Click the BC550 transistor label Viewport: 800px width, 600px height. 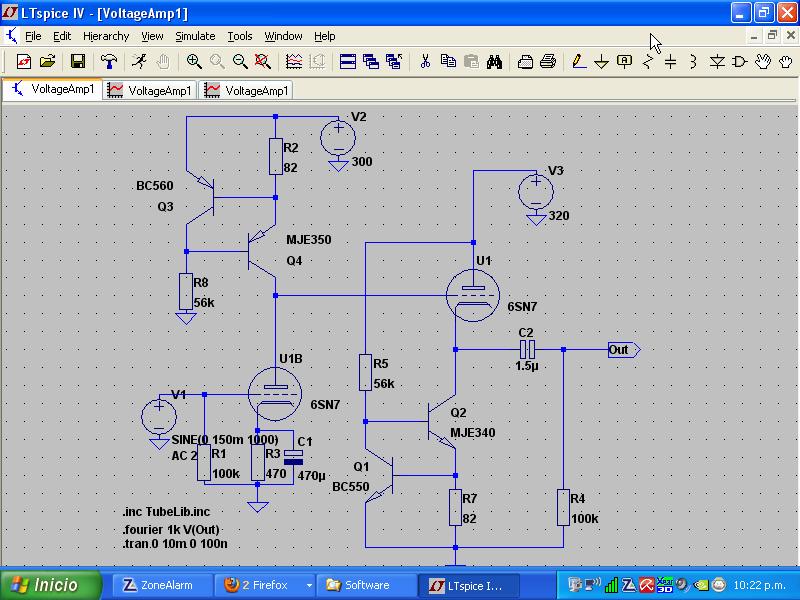point(351,487)
